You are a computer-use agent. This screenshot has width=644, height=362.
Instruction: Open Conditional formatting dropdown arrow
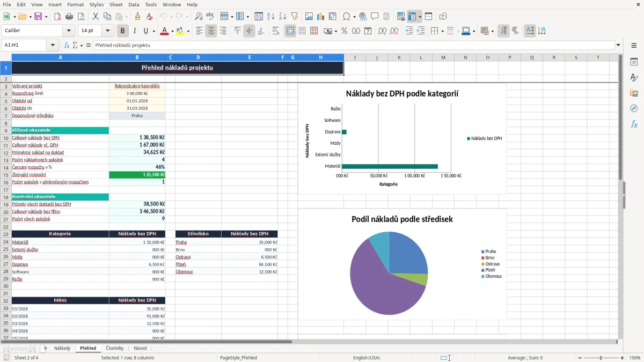click(492, 31)
